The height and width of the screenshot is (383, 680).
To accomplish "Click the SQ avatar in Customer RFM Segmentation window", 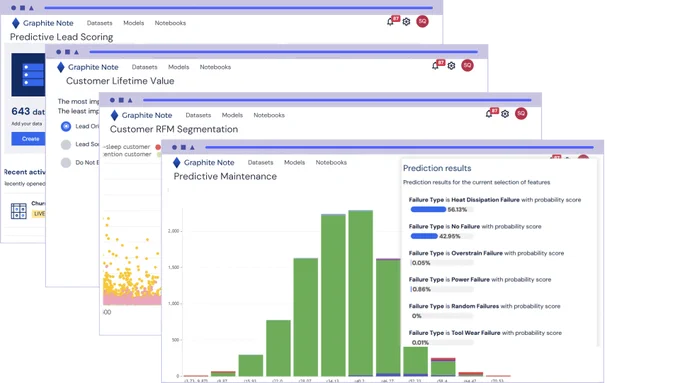I will (x=521, y=114).
